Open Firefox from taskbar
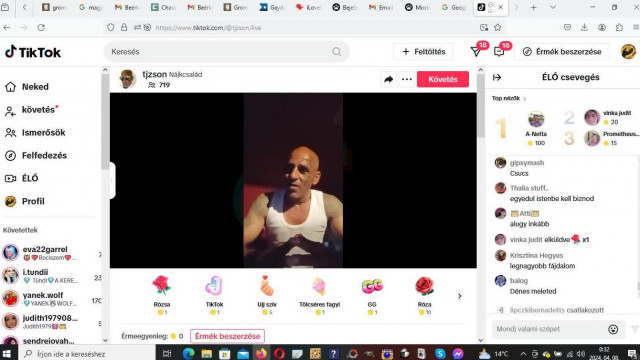This screenshot has height=360, width=640. (261, 353)
